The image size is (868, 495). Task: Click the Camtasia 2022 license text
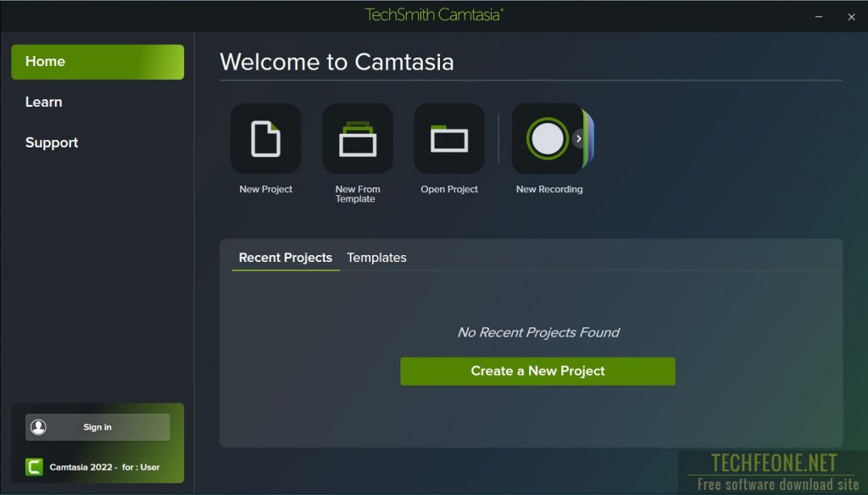104,467
